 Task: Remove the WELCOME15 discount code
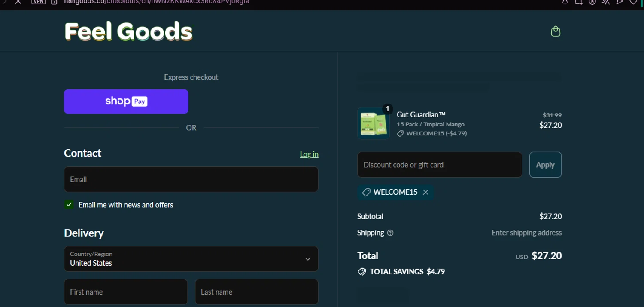pos(425,192)
